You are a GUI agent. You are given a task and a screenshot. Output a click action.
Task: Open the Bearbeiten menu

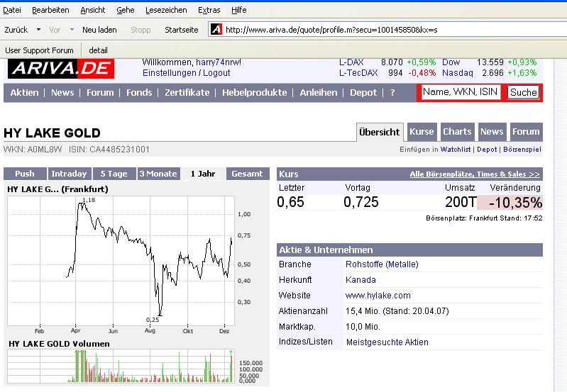(50, 10)
